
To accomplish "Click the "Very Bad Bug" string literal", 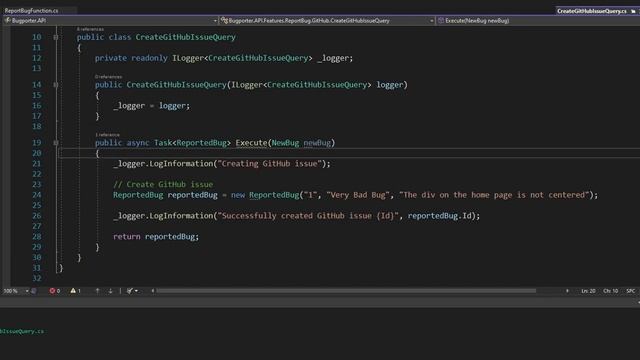I will [358, 195].
